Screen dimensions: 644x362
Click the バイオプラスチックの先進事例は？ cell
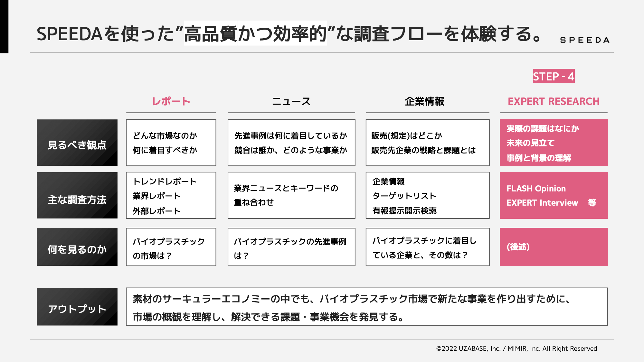pos(291,247)
